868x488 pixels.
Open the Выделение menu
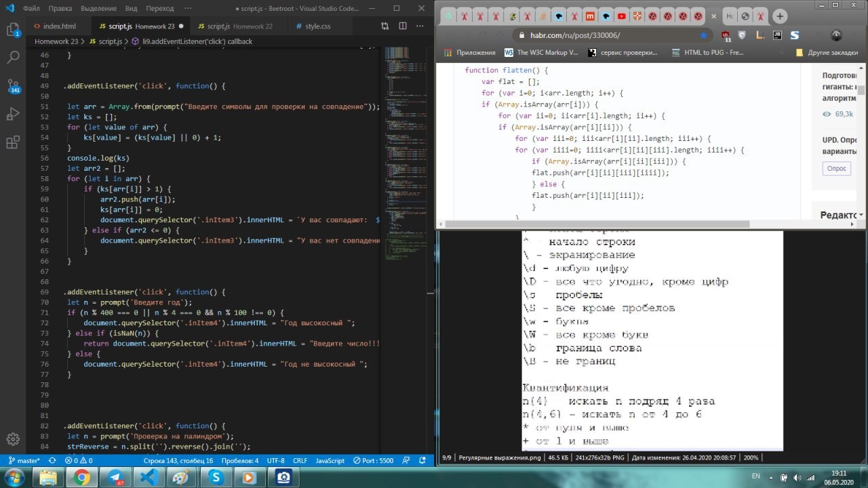(x=98, y=8)
